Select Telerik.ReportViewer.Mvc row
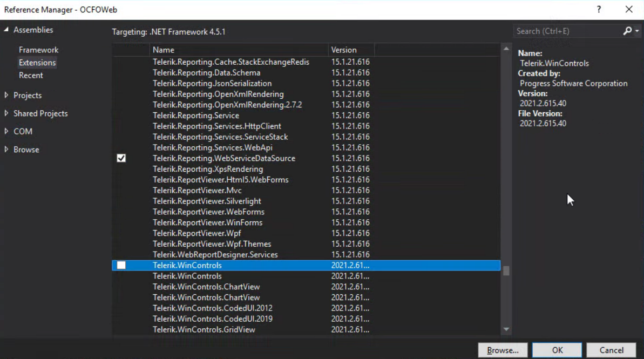The width and height of the screenshot is (644, 359). tap(306, 190)
